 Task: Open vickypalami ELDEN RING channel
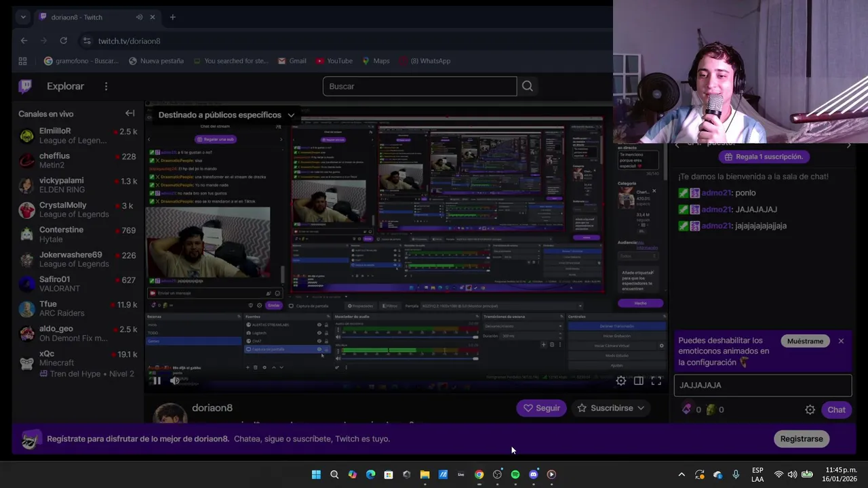[x=78, y=185]
